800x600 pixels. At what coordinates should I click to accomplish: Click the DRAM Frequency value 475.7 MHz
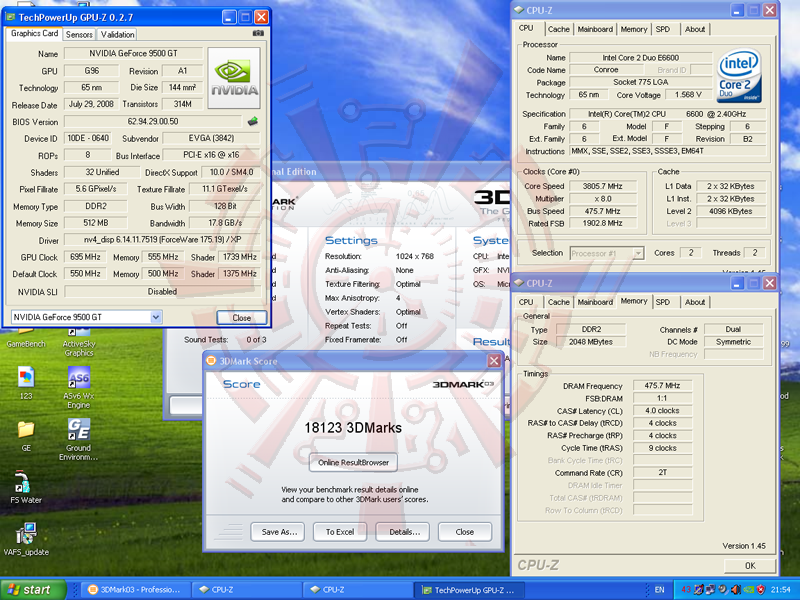tap(662, 386)
